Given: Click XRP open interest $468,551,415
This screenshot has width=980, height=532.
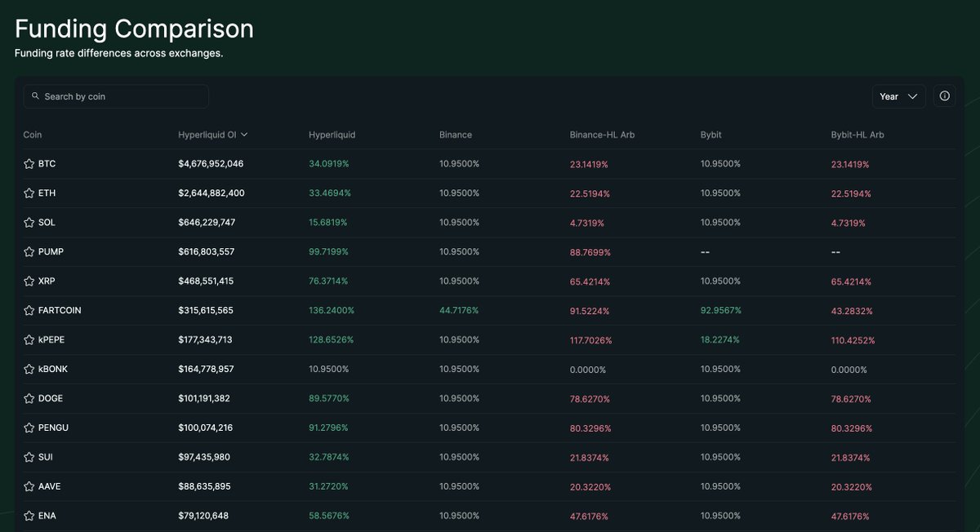Looking at the screenshot, I should coord(206,282).
